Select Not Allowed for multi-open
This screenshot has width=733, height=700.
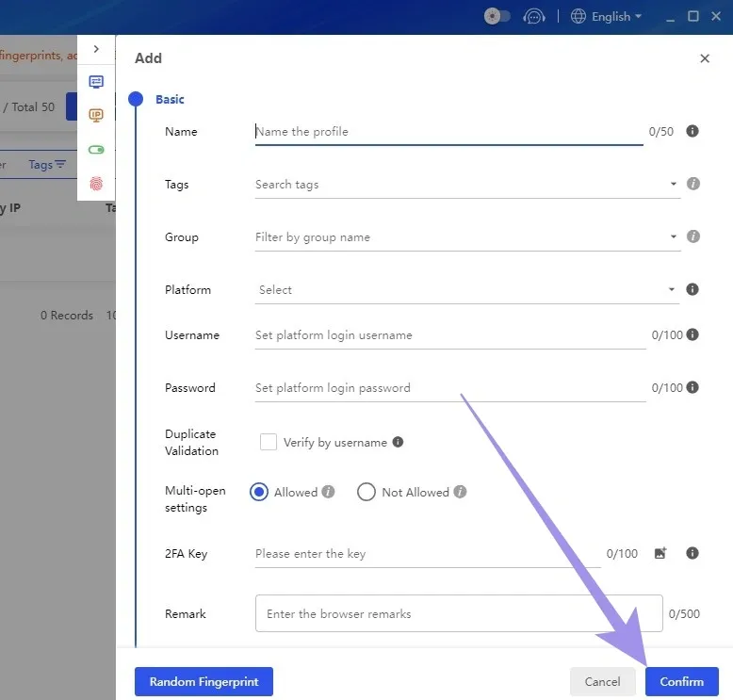click(x=366, y=492)
